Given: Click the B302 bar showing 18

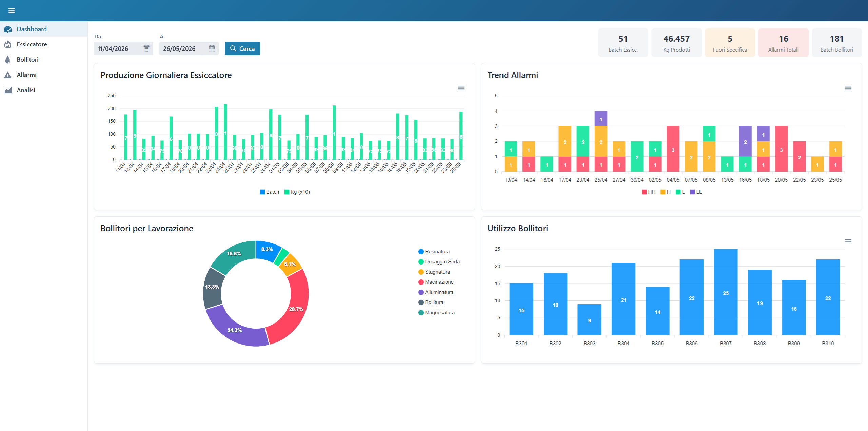Looking at the screenshot, I should 555,304.
